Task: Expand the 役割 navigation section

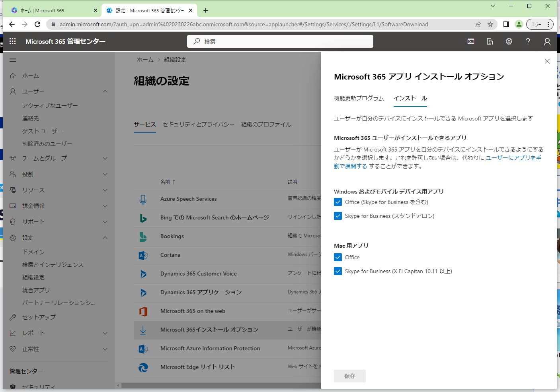Action: point(105,174)
